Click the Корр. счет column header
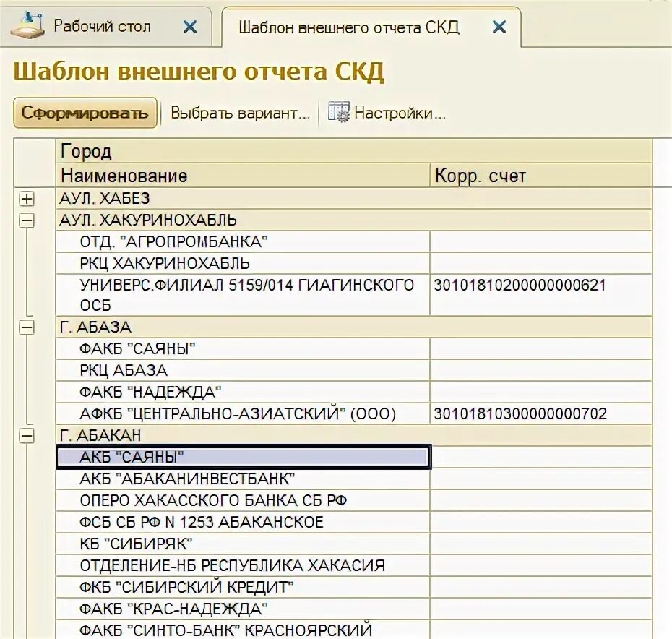The image size is (672, 639). [x=541, y=176]
